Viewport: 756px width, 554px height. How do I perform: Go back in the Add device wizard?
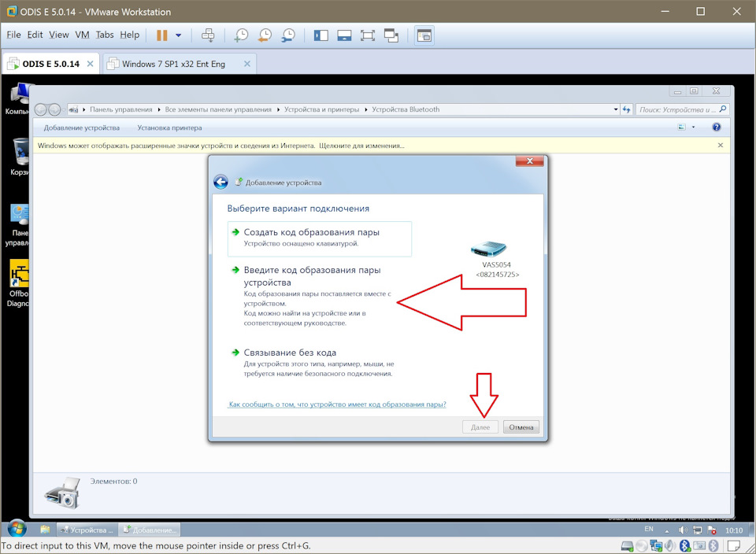220,182
